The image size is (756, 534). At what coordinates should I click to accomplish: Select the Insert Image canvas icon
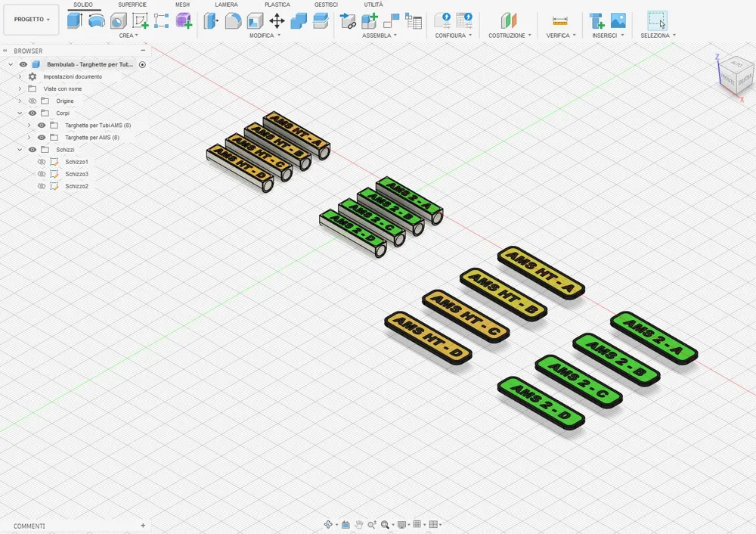(x=618, y=20)
